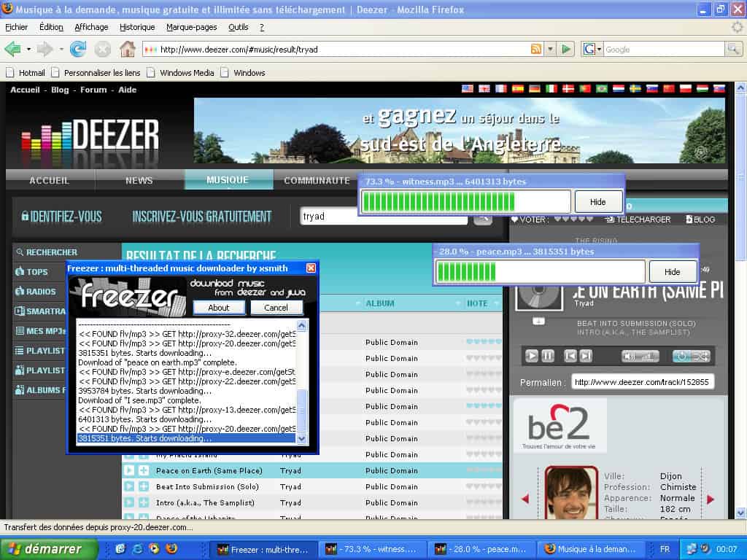Viewport: 747px width, 560px height.
Task: Open the Marque-pages menu
Action: 191,27
